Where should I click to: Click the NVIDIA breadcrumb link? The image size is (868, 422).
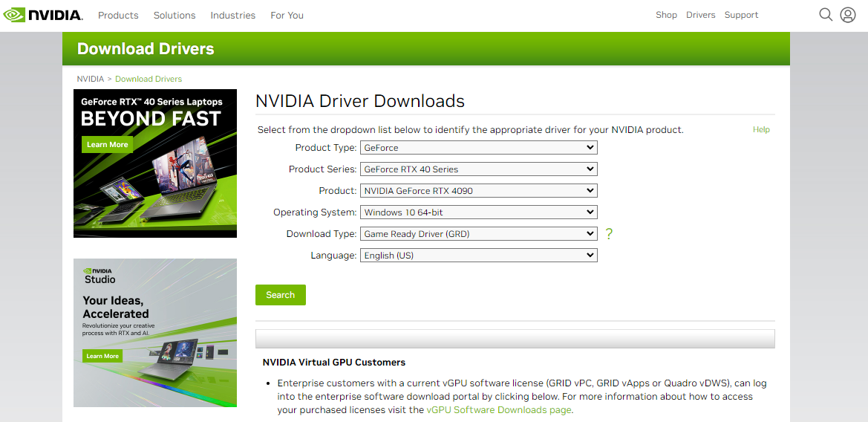[91, 79]
